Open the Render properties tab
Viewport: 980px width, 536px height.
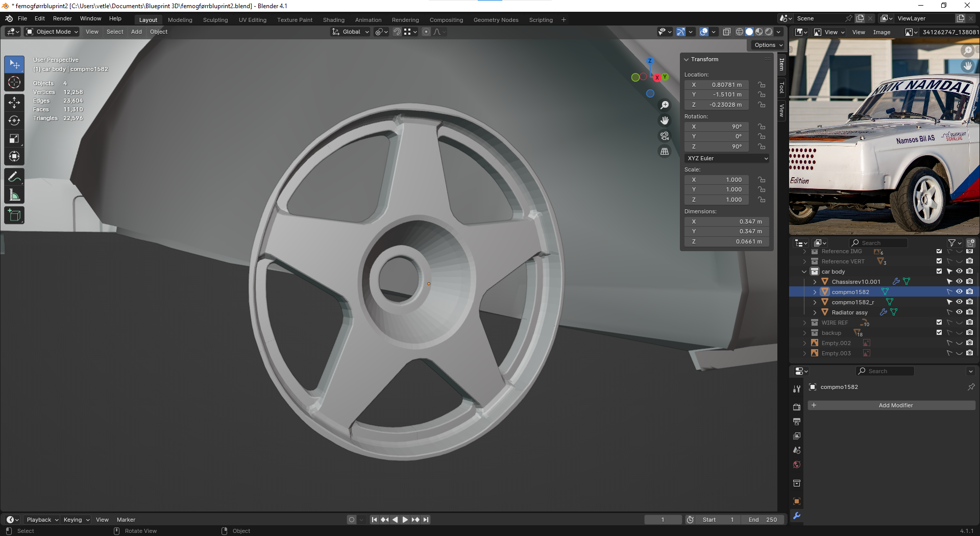pyautogui.click(x=797, y=407)
